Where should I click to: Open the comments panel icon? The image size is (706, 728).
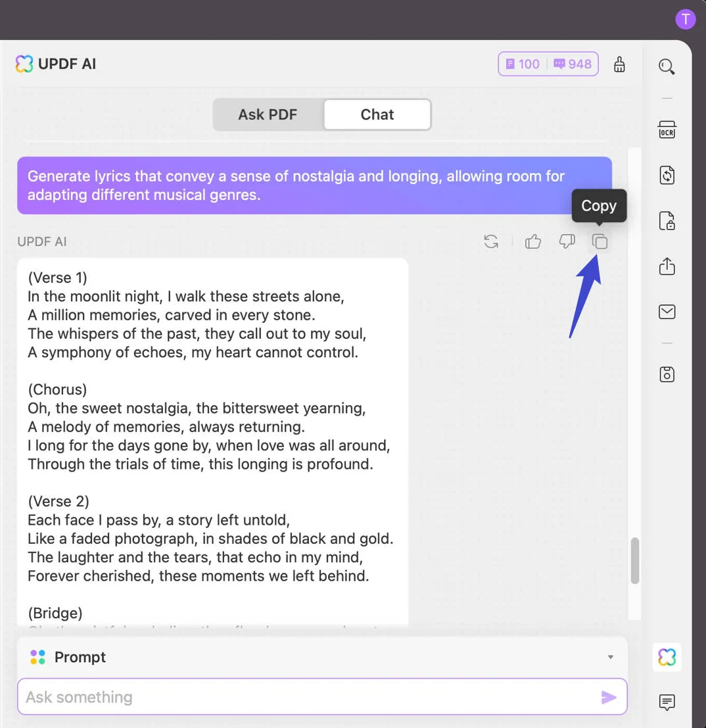point(667,702)
